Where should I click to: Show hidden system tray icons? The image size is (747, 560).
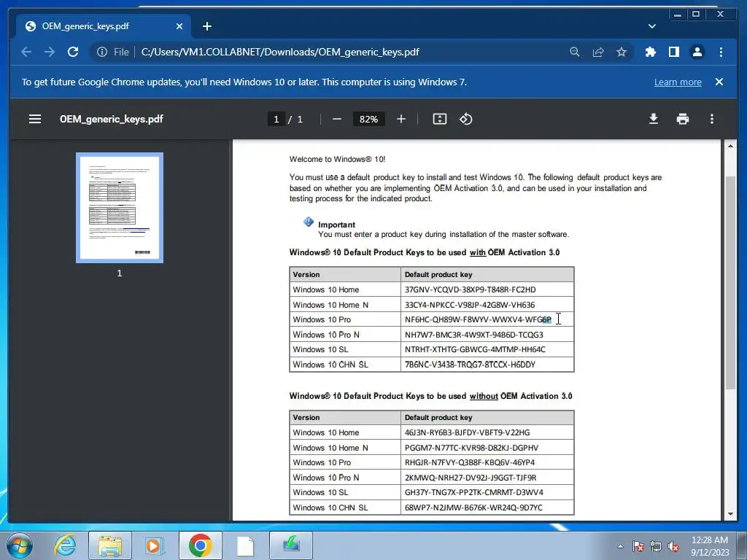click(x=620, y=546)
